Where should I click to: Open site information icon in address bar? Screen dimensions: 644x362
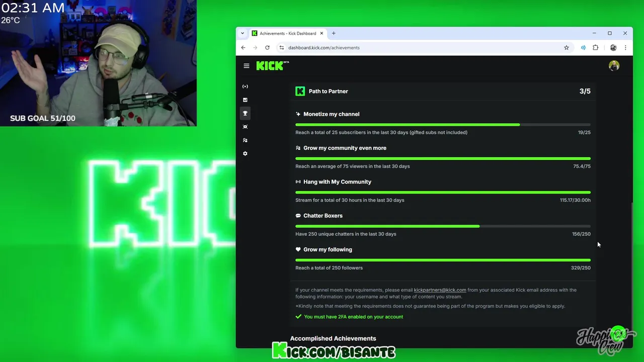[x=282, y=48]
